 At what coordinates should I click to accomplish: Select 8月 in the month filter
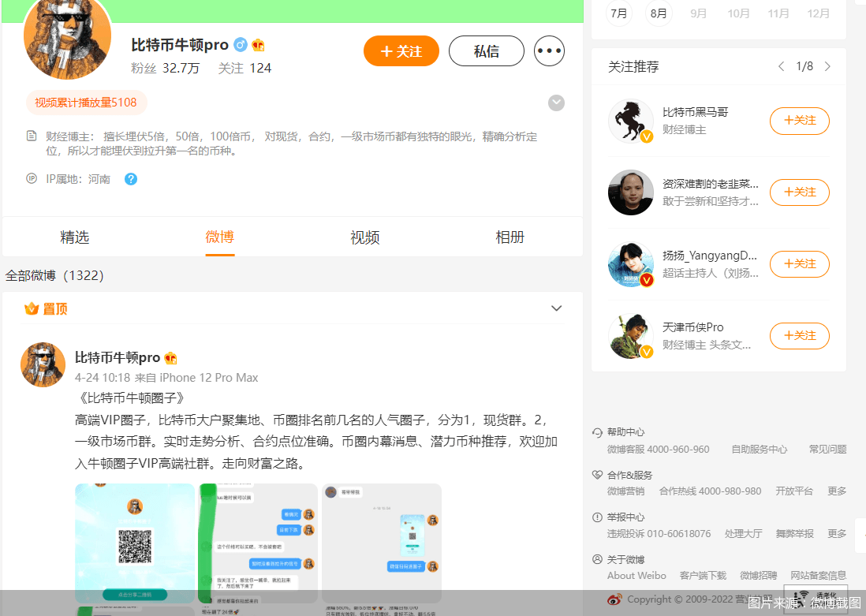point(659,13)
